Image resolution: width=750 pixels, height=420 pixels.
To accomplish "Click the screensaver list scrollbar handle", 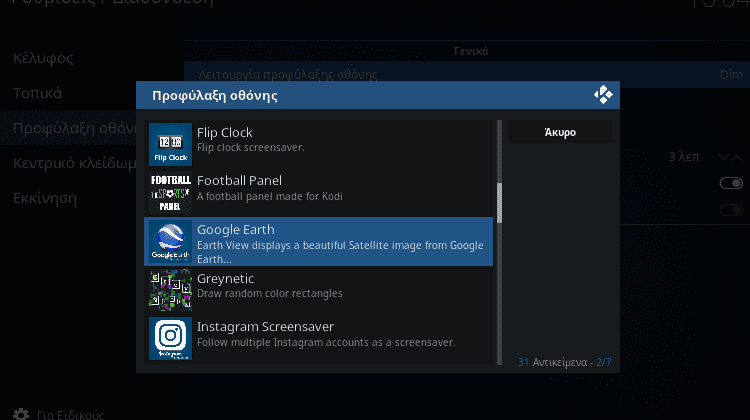I will pos(499,203).
